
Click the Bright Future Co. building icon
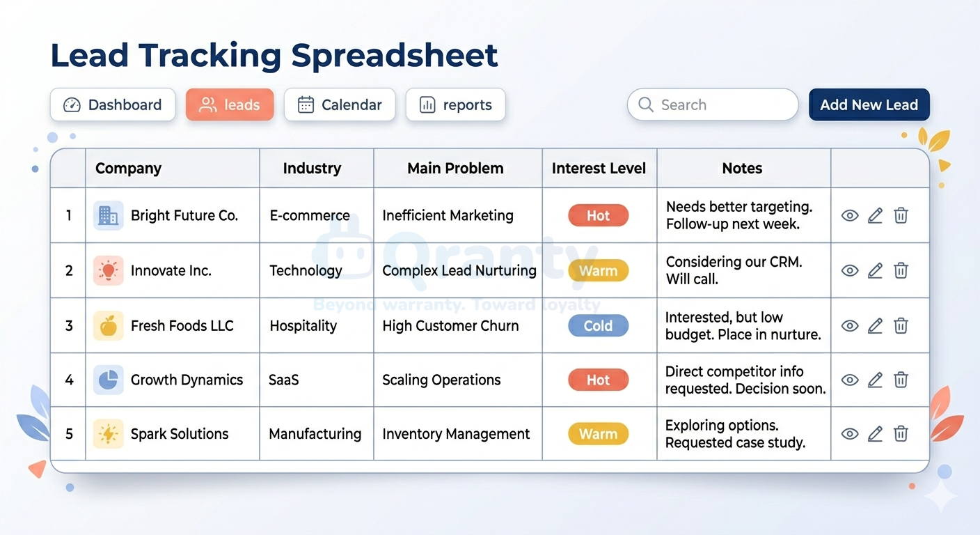108,215
